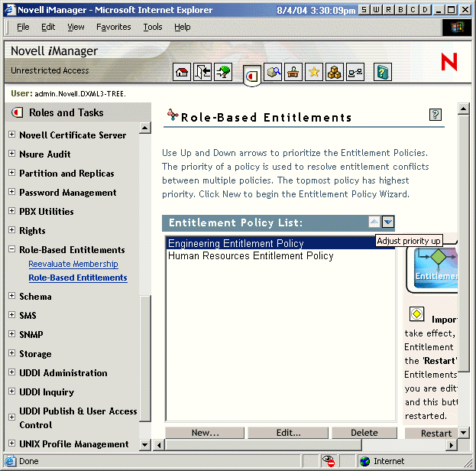Click the Reevaluate Membership link
476x471 pixels.
(73, 264)
